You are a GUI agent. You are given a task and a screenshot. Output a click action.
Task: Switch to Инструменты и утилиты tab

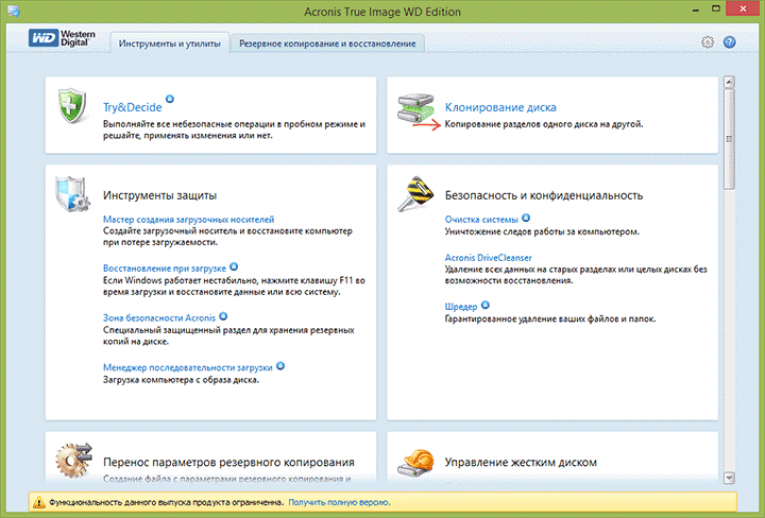[x=169, y=43]
